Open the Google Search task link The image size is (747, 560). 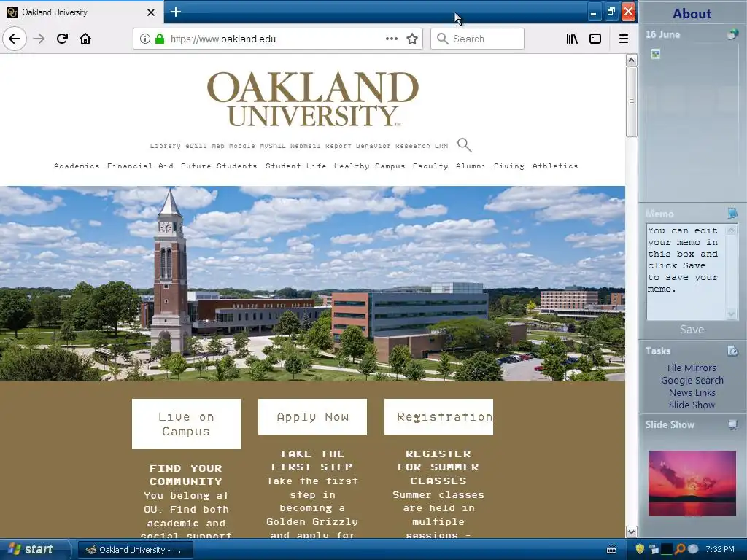click(692, 380)
